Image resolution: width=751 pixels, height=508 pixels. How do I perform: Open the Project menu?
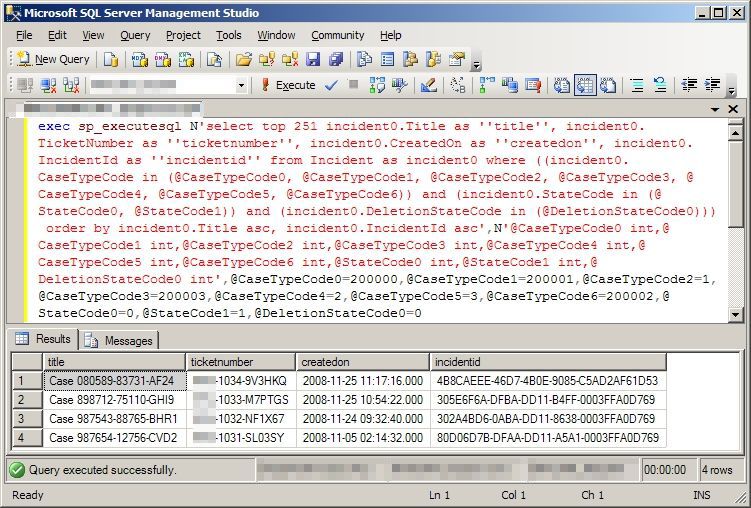pos(183,35)
